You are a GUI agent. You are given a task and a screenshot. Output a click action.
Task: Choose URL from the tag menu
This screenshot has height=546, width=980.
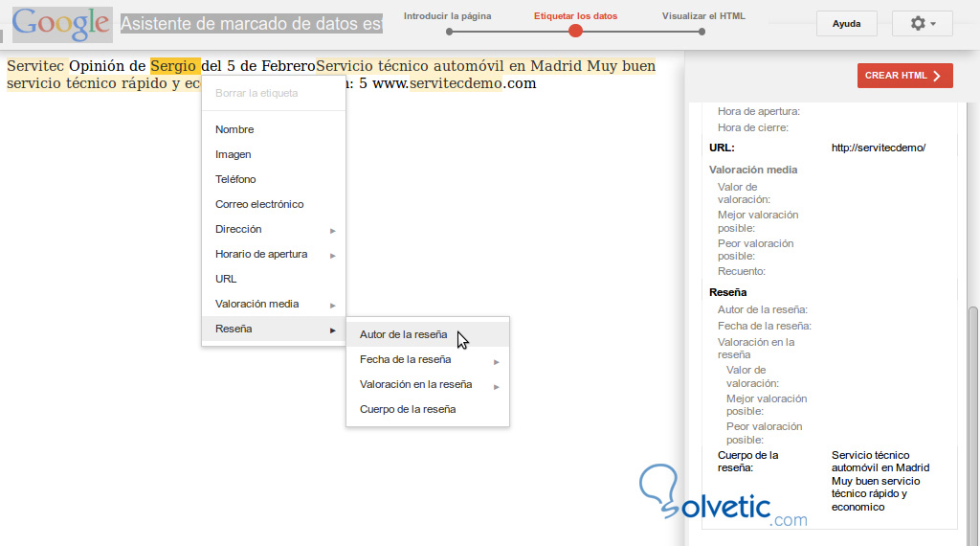click(x=273, y=279)
